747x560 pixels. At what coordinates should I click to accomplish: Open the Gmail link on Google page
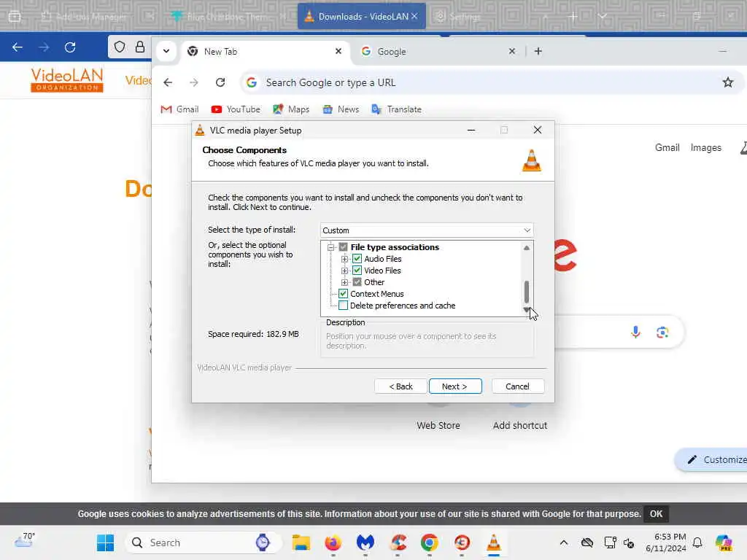tap(667, 147)
